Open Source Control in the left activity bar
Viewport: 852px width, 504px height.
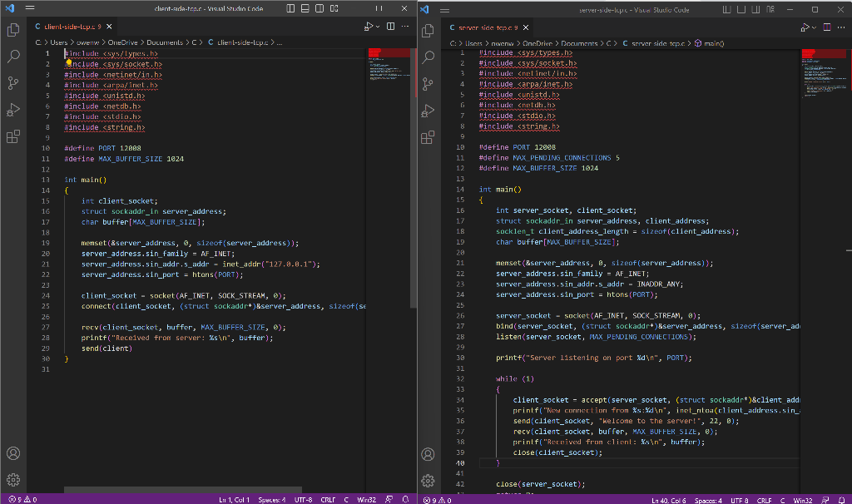(12, 83)
